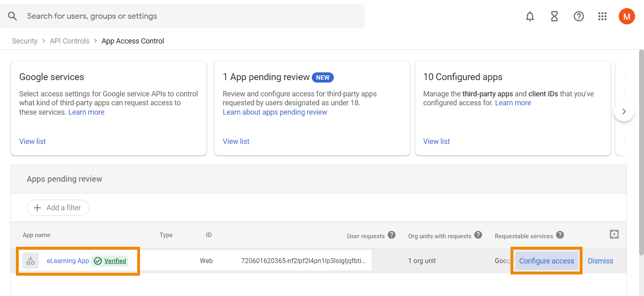
Task: Dismiss the eLearning App request
Action: (600, 261)
